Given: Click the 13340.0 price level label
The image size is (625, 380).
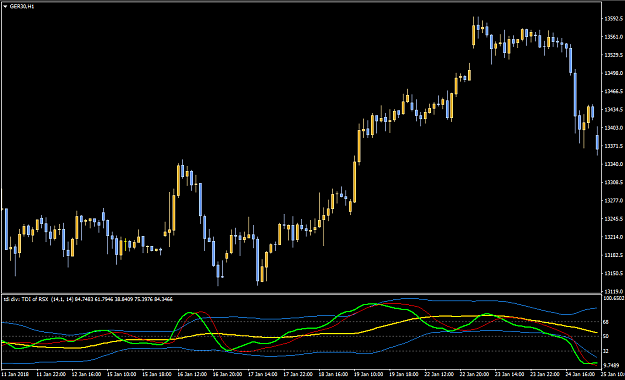Looking at the screenshot, I should click(x=613, y=164).
